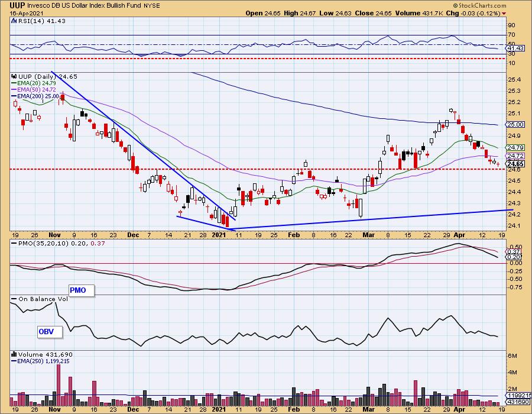Click the Nov label on the volume time axis

point(54,409)
